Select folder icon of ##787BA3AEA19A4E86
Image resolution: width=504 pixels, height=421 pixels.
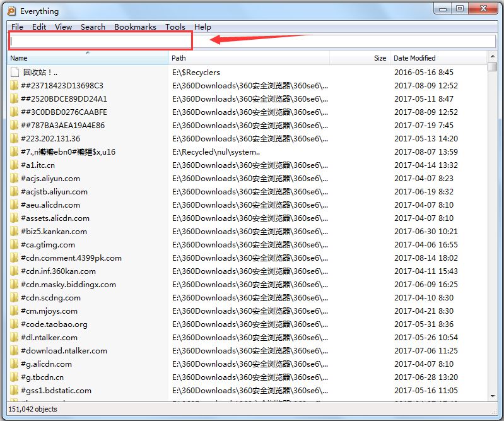(x=14, y=125)
